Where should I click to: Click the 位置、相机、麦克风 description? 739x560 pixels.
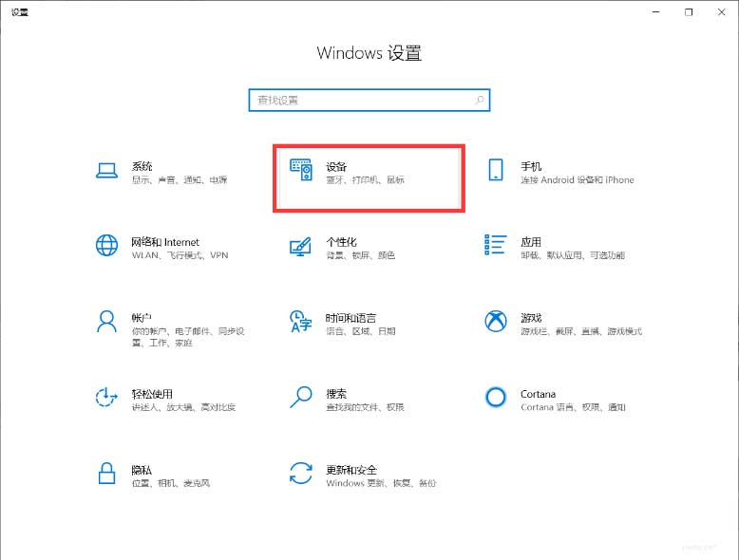pyautogui.click(x=171, y=483)
